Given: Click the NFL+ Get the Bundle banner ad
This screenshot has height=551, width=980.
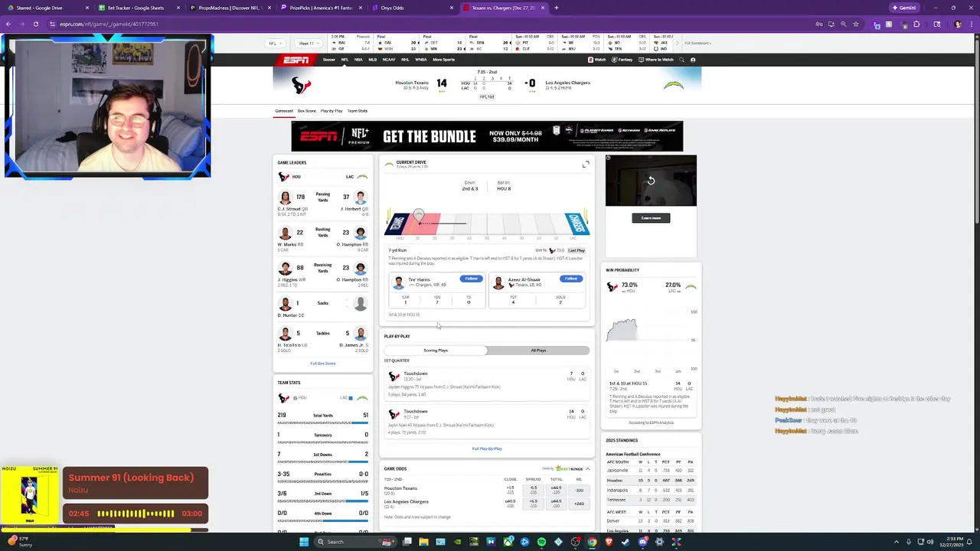Looking at the screenshot, I should point(487,136).
